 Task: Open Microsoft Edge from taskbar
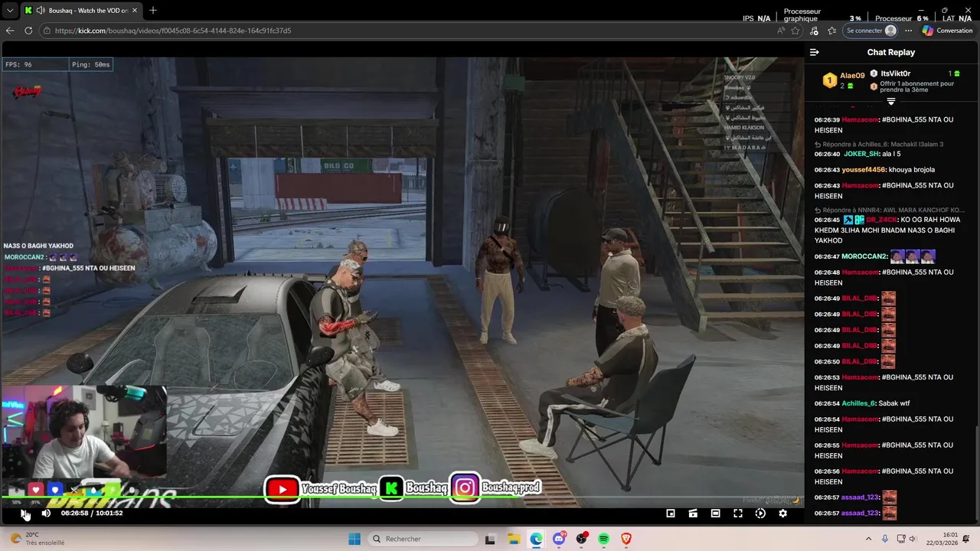[x=536, y=539]
